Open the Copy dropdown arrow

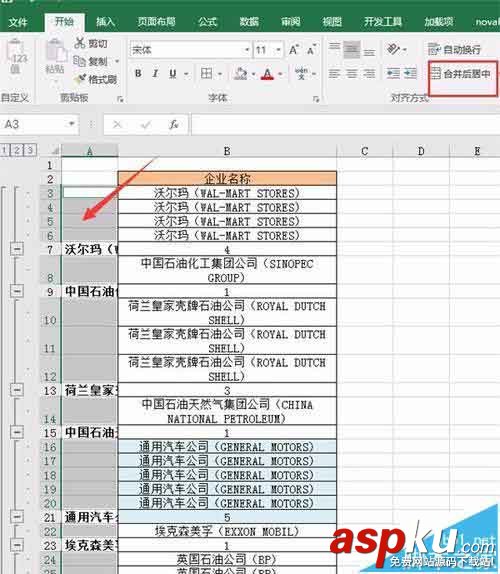(117, 61)
